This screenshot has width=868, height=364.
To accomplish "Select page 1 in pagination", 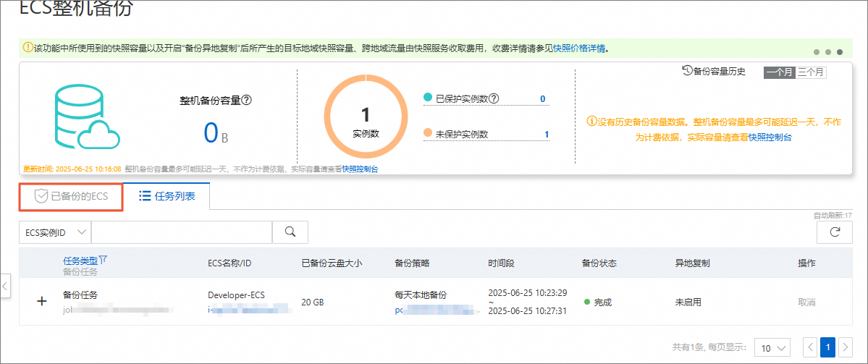I will pos(827,348).
